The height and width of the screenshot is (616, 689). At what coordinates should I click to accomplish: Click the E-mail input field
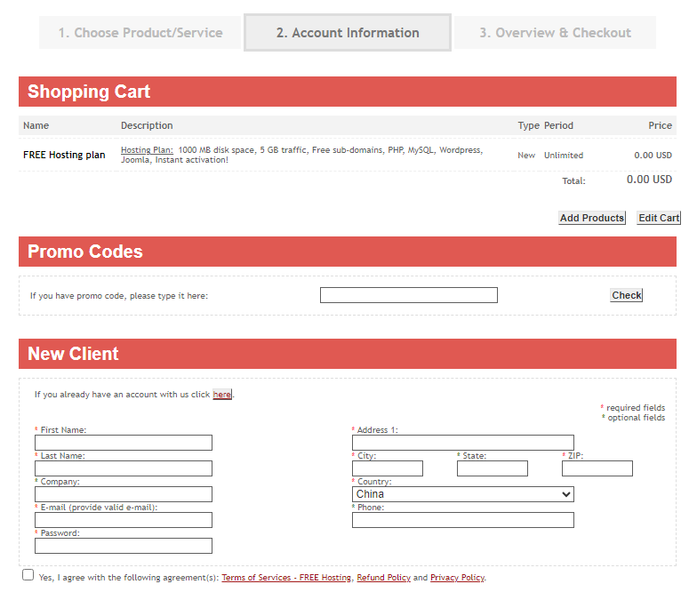[x=124, y=520]
